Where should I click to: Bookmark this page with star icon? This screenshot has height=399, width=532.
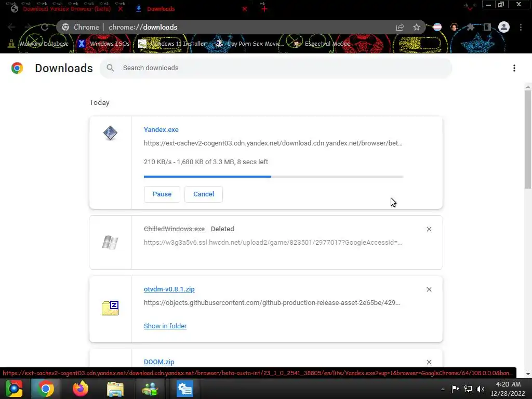coord(417,27)
